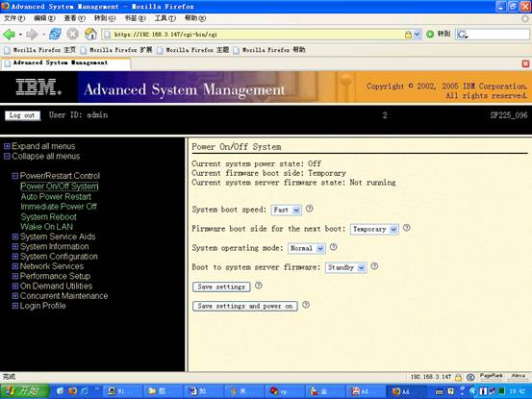This screenshot has height=399, width=532.
Task: Open the Immediate Power Off link
Action: point(59,207)
